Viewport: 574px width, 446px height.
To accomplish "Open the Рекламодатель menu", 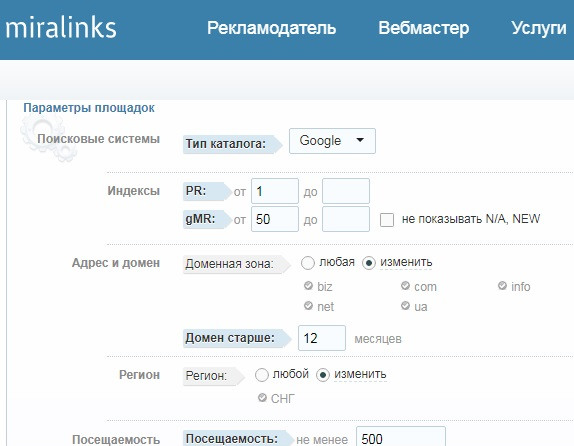I will [x=271, y=28].
